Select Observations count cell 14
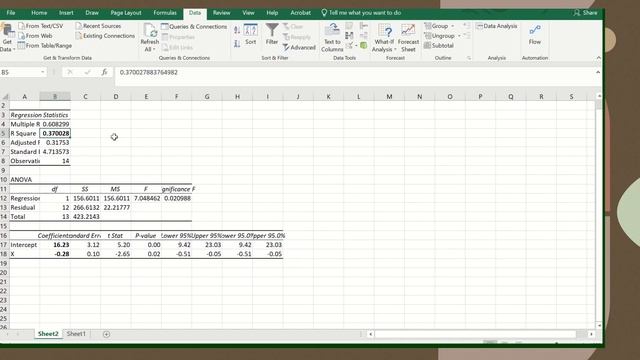The height and width of the screenshot is (360, 640). 55,161
